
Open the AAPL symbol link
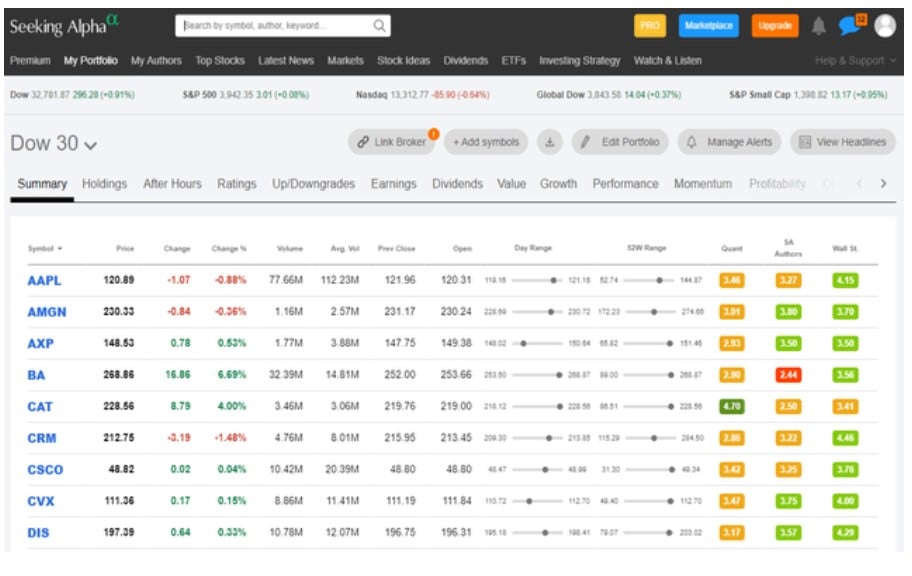click(x=44, y=280)
